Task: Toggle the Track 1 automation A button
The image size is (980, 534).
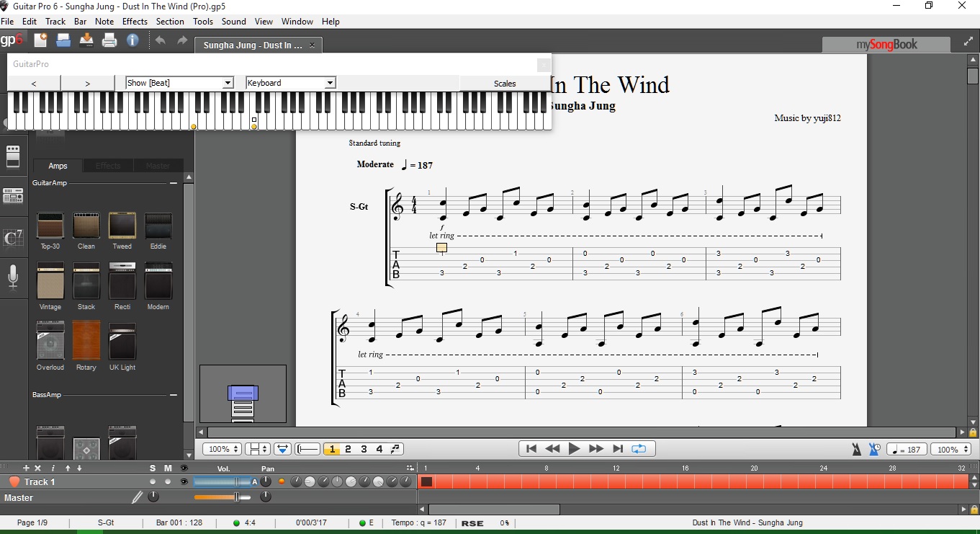Action: click(x=254, y=482)
